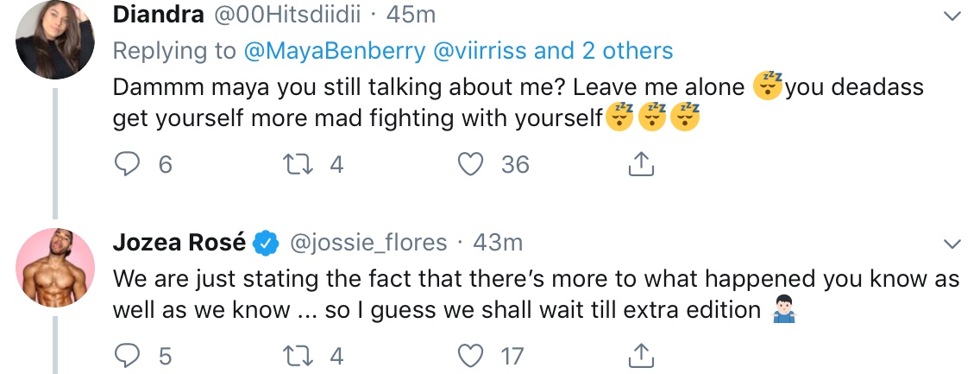Reply to Diandra's tweet
The width and height of the screenshot is (980, 374).
tap(128, 164)
